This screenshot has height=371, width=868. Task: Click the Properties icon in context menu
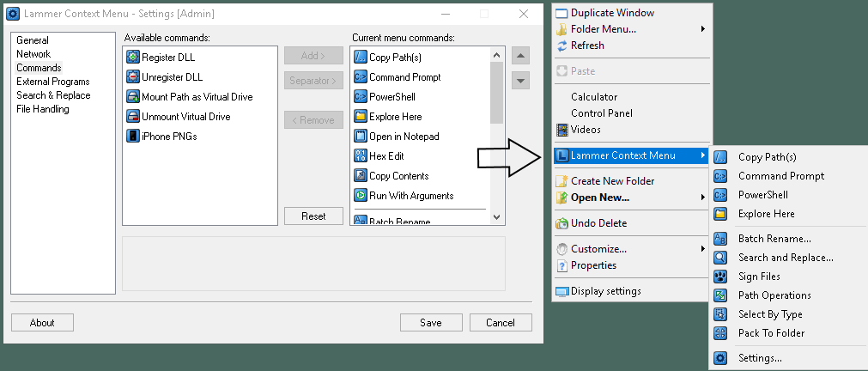(561, 265)
